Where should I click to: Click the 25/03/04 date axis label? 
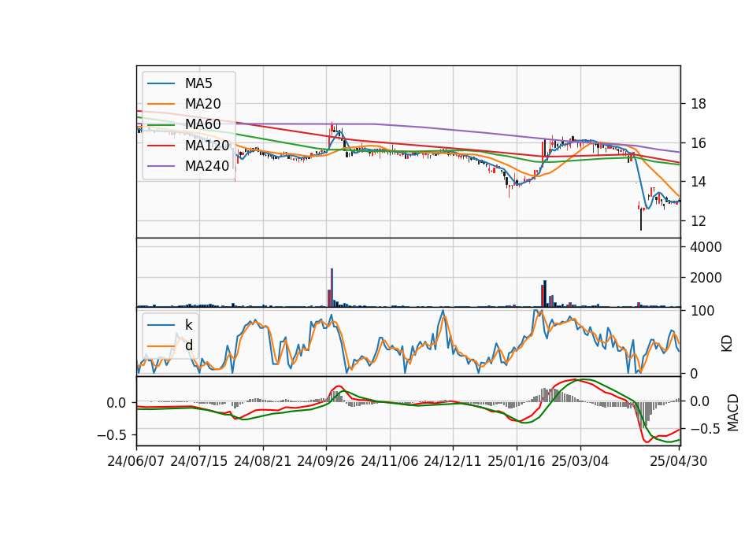pyautogui.click(x=580, y=461)
